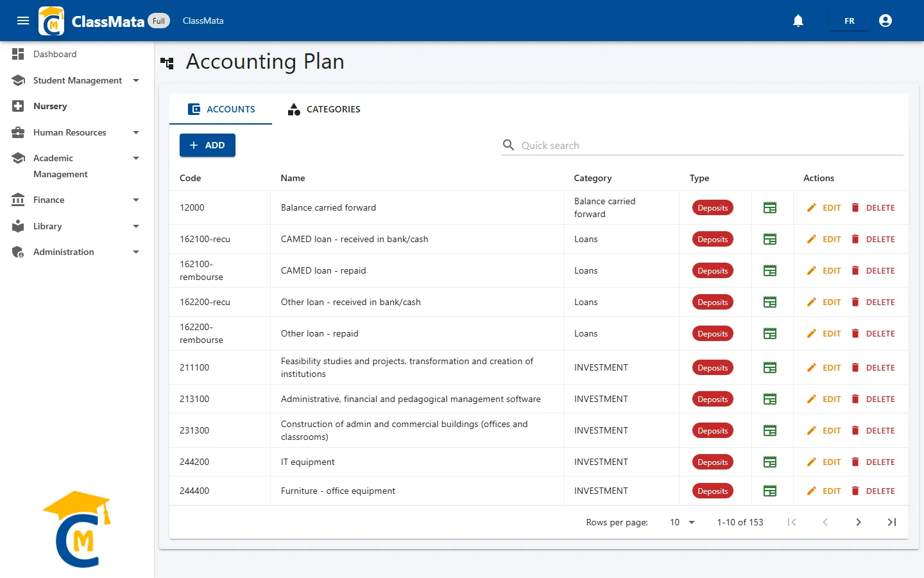Jump to the last page
Viewport: 924px width, 578px height.
[892, 522]
